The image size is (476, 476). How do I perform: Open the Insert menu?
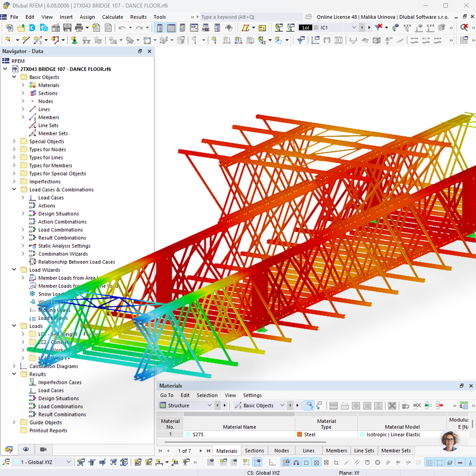tap(66, 17)
